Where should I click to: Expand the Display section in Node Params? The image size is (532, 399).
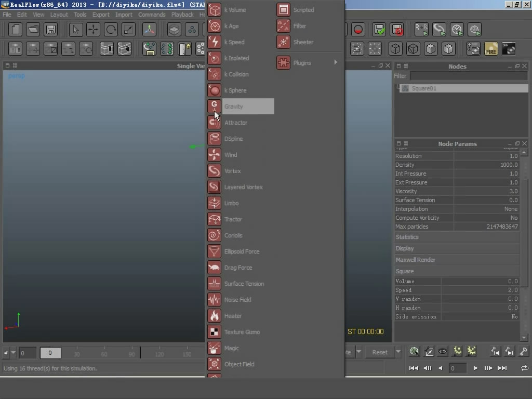click(x=457, y=248)
